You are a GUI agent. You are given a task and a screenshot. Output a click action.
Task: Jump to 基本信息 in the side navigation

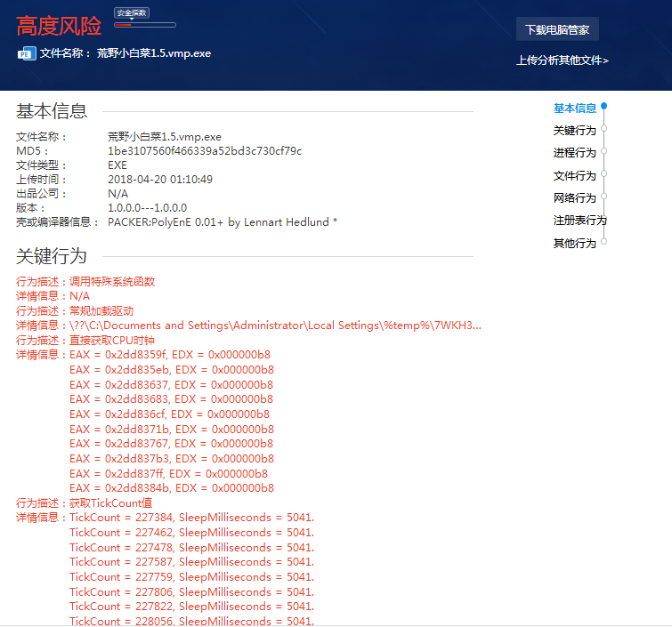click(574, 109)
